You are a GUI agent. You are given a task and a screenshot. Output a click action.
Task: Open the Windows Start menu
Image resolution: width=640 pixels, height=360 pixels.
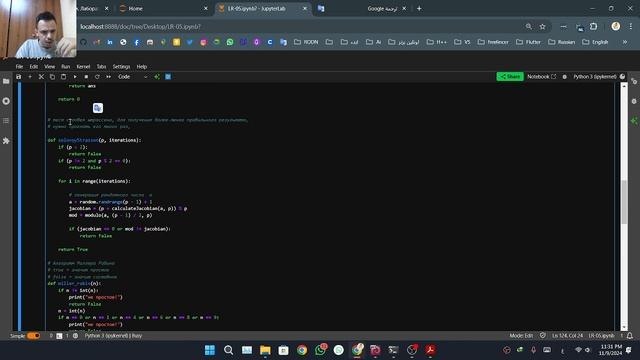pos(210,350)
